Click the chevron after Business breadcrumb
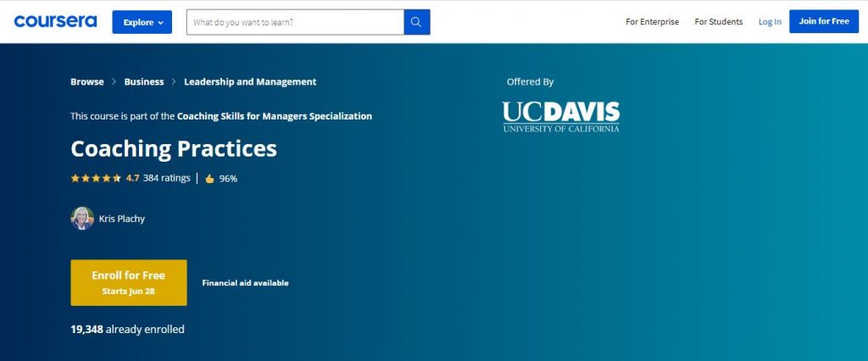 pyautogui.click(x=174, y=82)
